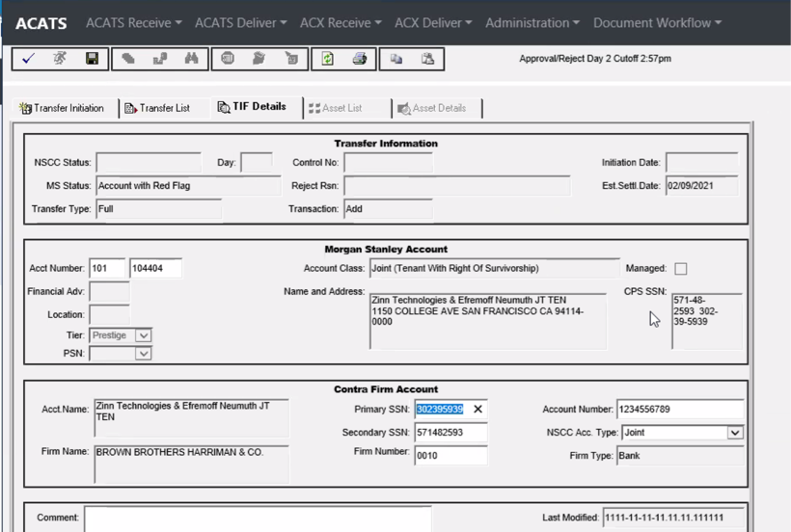Expand the Tier dropdown
The height and width of the screenshot is (532, 791).
click(x=143, y=335)
